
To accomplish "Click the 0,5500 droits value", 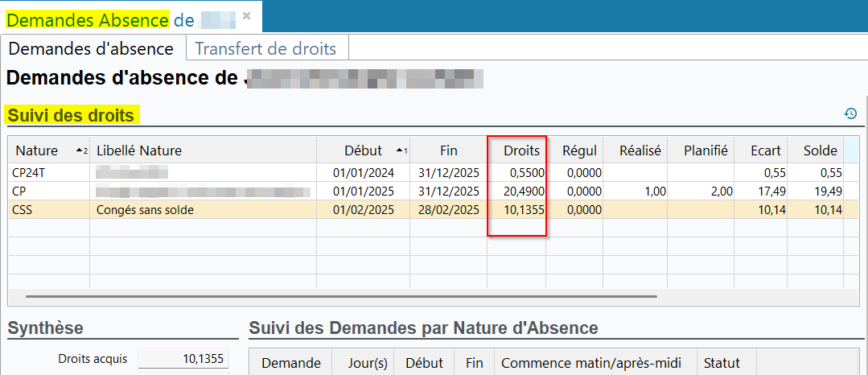I will [526, 173].
